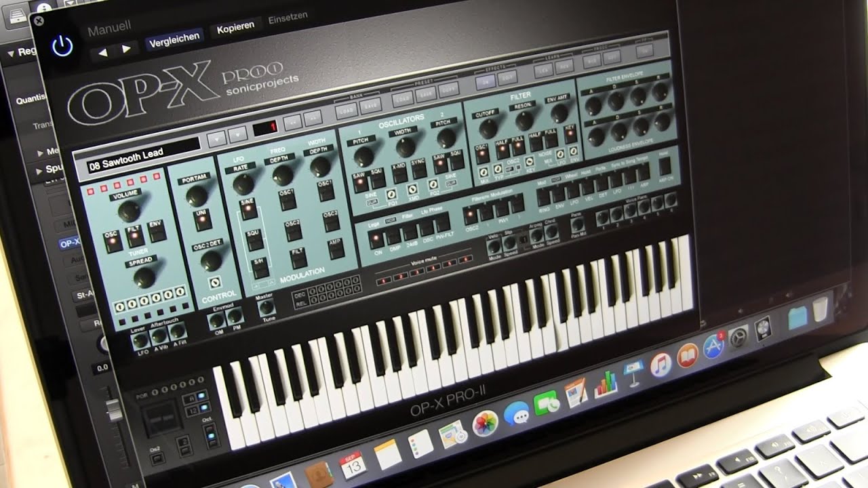This screenshot has width=868, height=488.
Task: Expand the Reg disclosure triangle in Logic sidebar
Action: [x=12, y=52]
